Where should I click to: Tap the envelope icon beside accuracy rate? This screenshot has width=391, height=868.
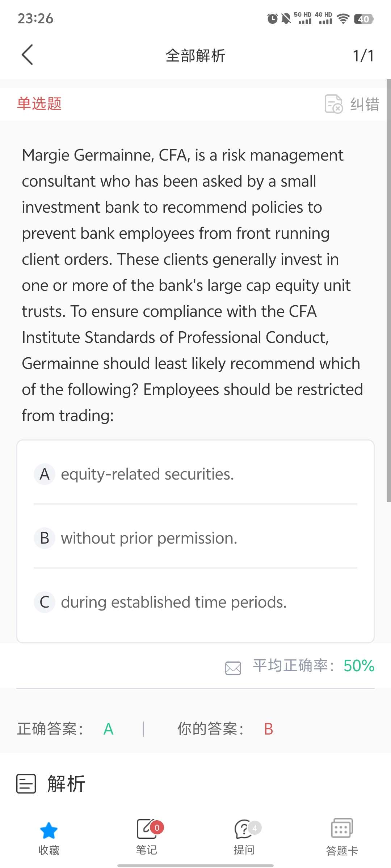tap(233, 668)
